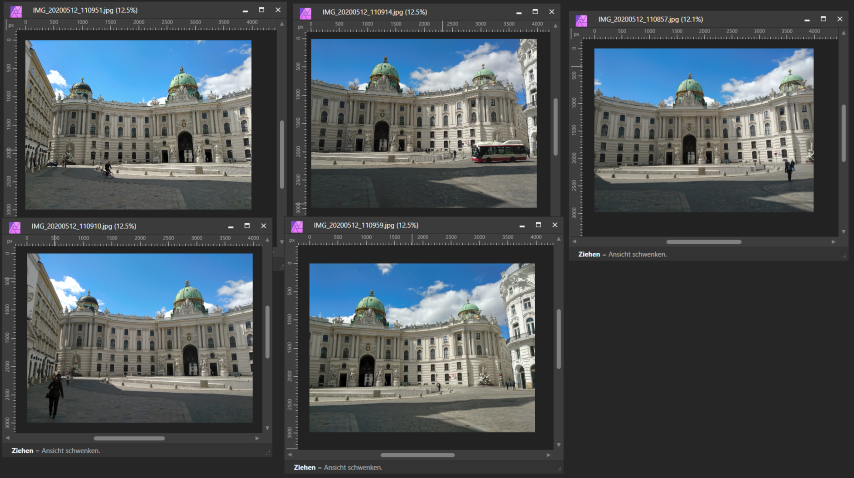Click the Affinity icon of IMG_20200512_110914.jpg window
This screenshot has width=854, height=478.
pos(306,13)
